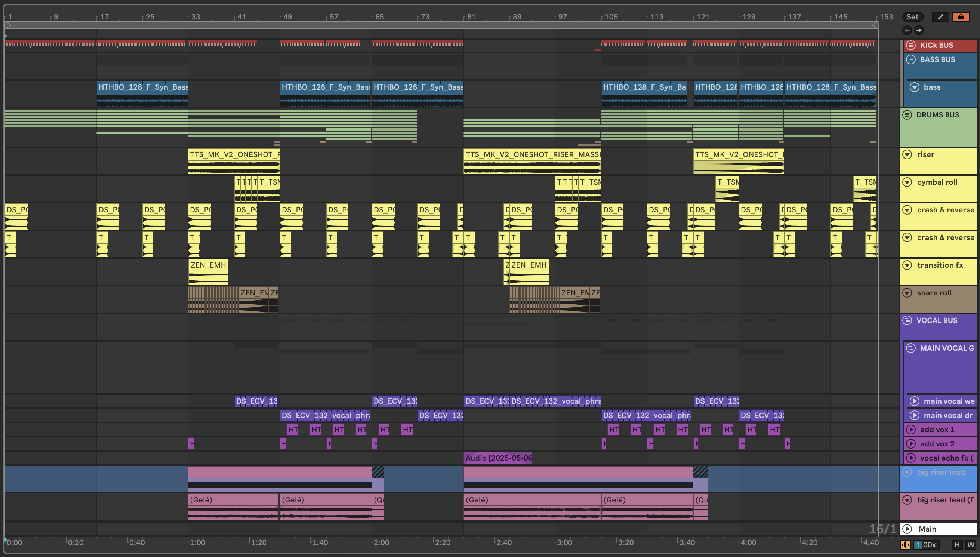Click the Set locator button

(x=912, y=17)
